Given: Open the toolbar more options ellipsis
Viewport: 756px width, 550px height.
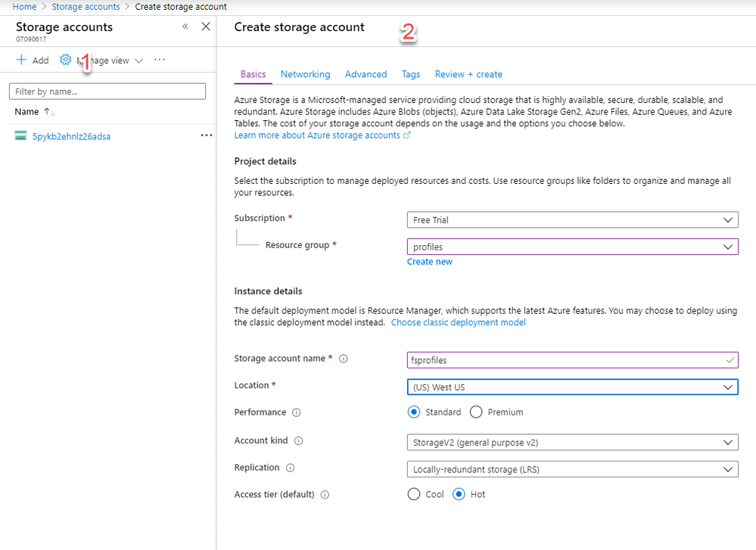Looking at the screenshot, I should pos(160,60).
